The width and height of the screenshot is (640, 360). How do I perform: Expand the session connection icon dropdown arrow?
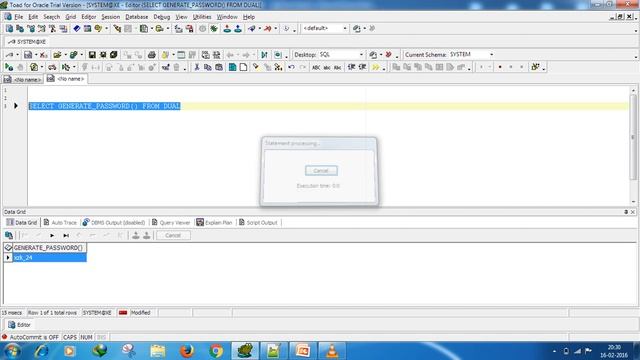tap(17, 55)
